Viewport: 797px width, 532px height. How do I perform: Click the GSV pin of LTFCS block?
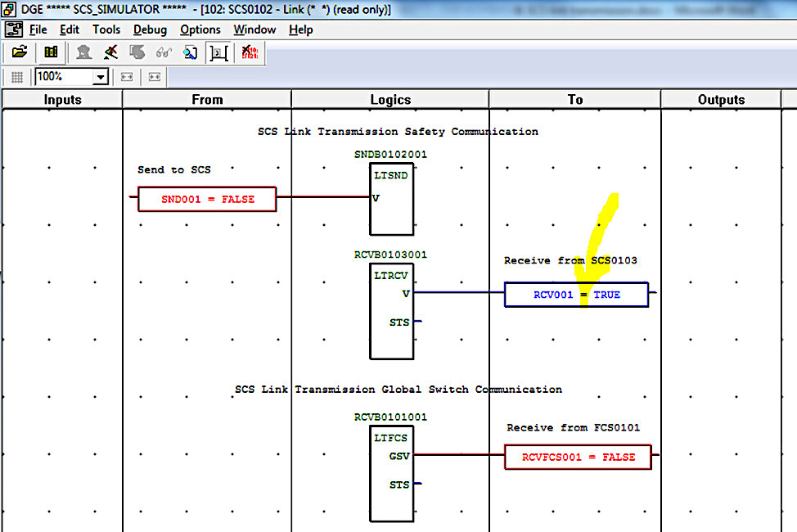[x=399, y=456]
